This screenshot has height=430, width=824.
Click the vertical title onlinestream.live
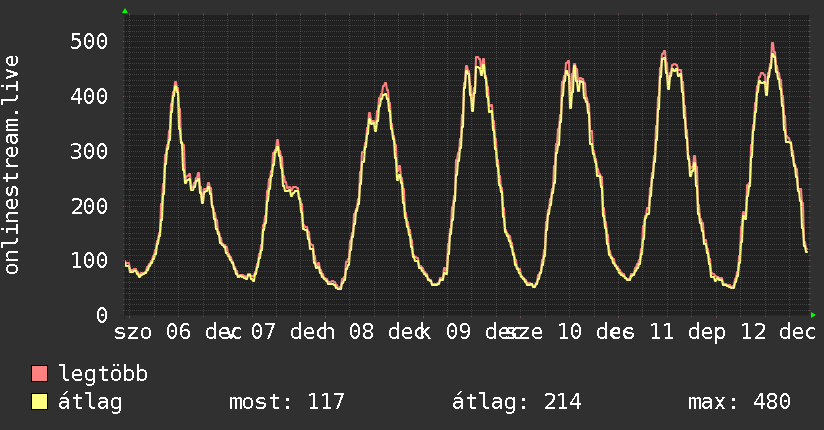tap(11, 165)
